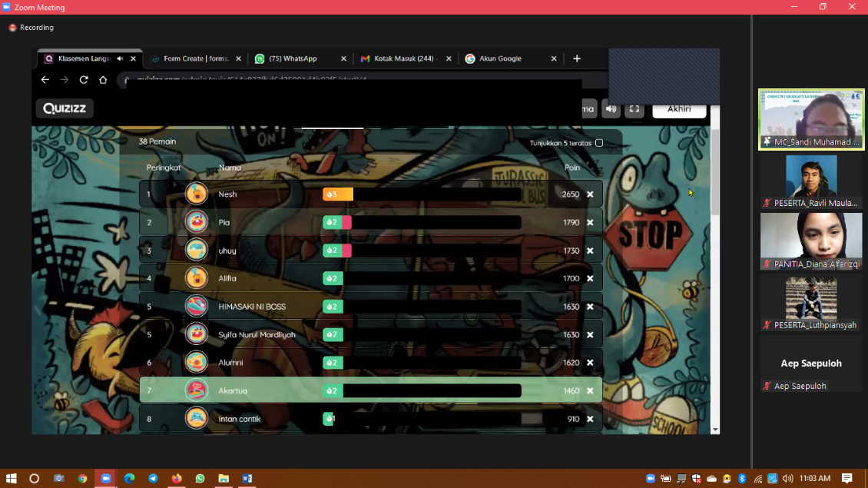The image size is (868, 488).
Task: Open the system volume control in tray
Action: click(x=788, y=479)
